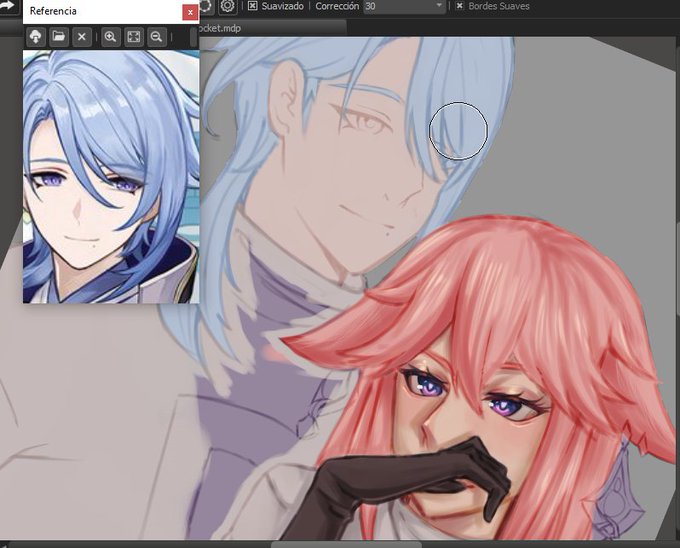Expand the Corrección value dropdown
The image size is (680, 548).
coord(439,6)
